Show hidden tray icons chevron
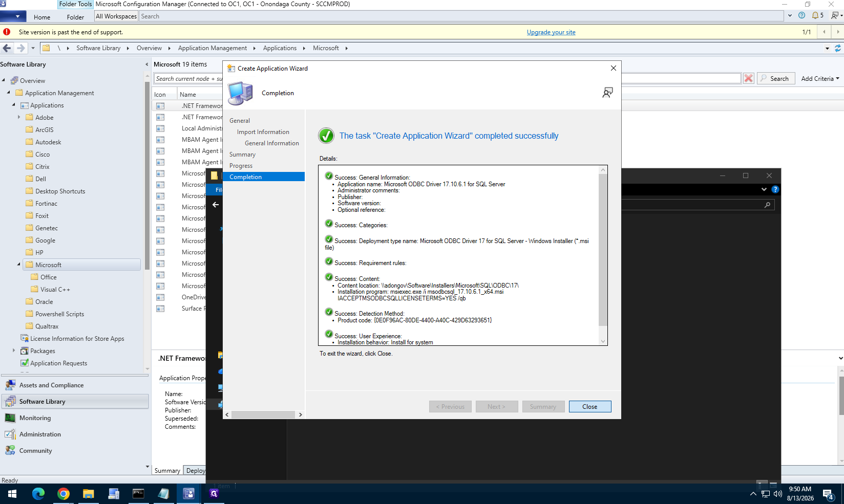 (x=753, y=494)
